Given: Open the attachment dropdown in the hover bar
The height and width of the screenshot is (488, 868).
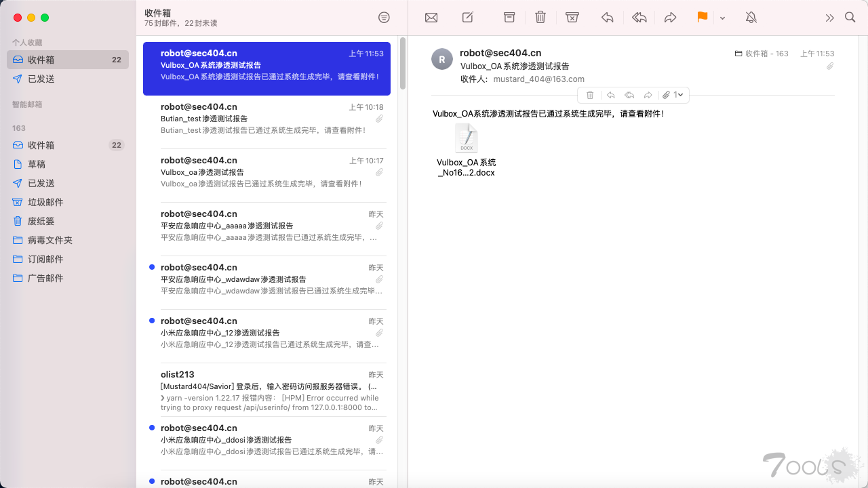Looking at the screenshot, I should pyautogui.click(x=673, y=95).
